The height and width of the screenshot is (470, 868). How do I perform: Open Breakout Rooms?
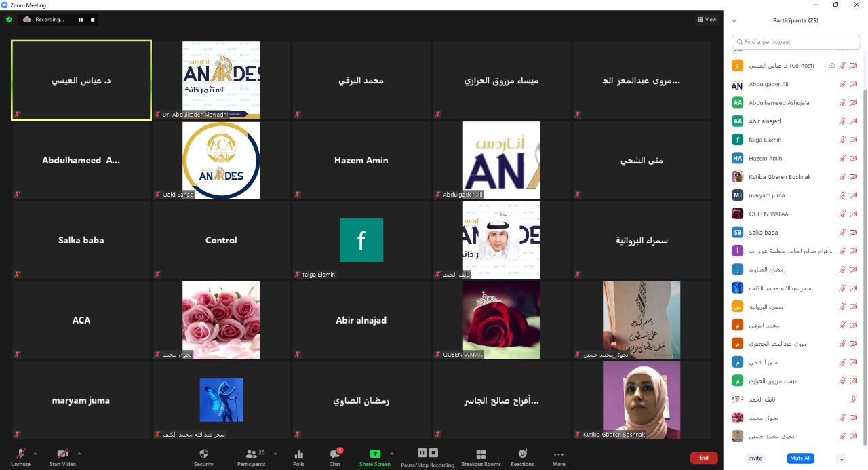tap(481, 457)
